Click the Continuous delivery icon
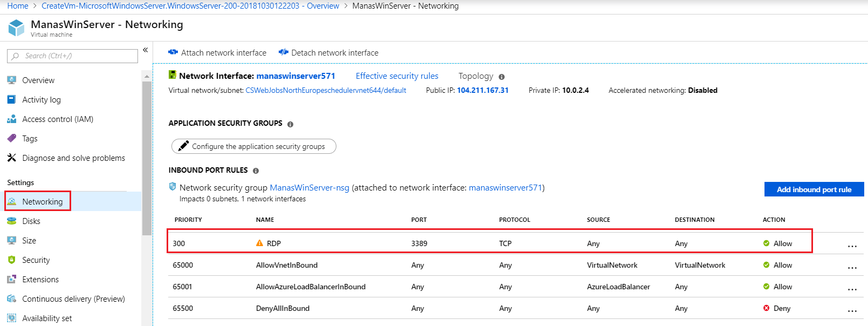868x326 pixels. [11, 298]
